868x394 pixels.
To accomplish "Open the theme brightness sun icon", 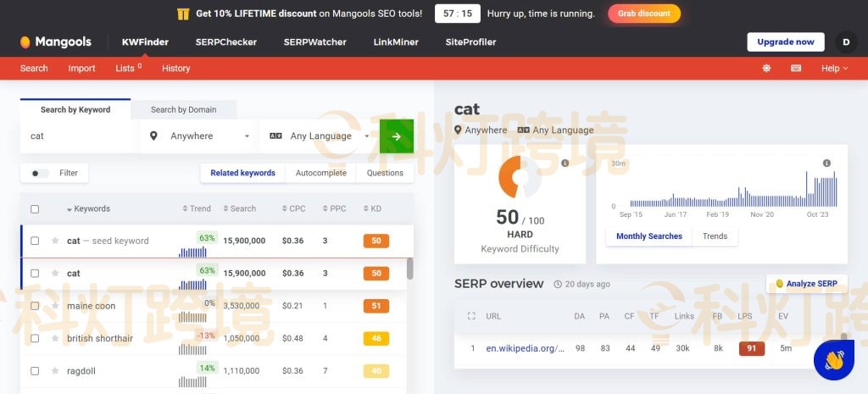I will click(766, 68).
